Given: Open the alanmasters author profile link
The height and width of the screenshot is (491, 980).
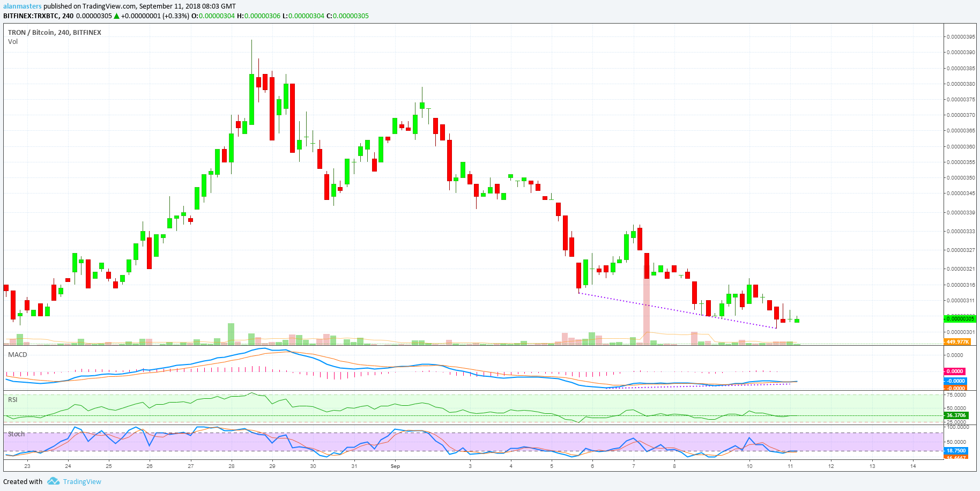Looking at the screenshot, I should point(23,6).
